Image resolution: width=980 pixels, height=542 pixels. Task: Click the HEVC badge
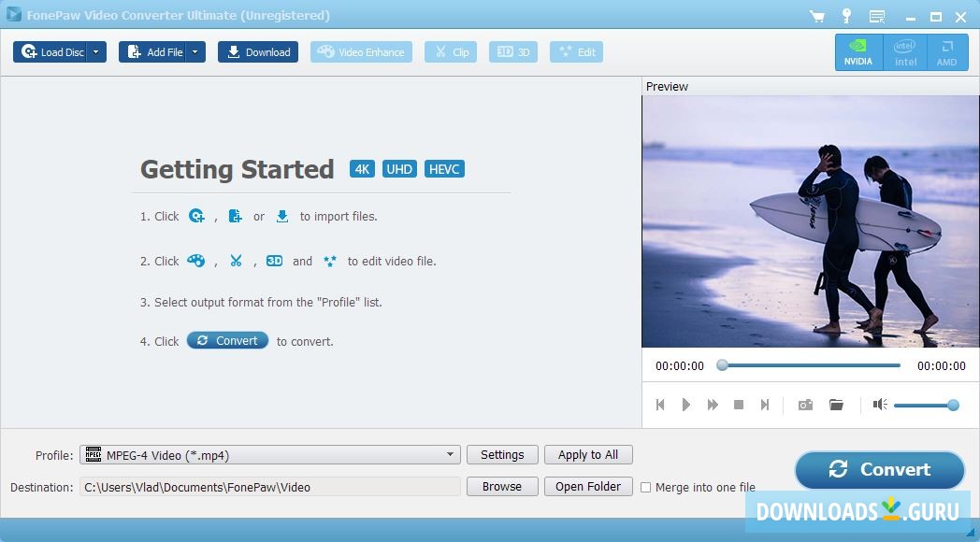point(444,168)
